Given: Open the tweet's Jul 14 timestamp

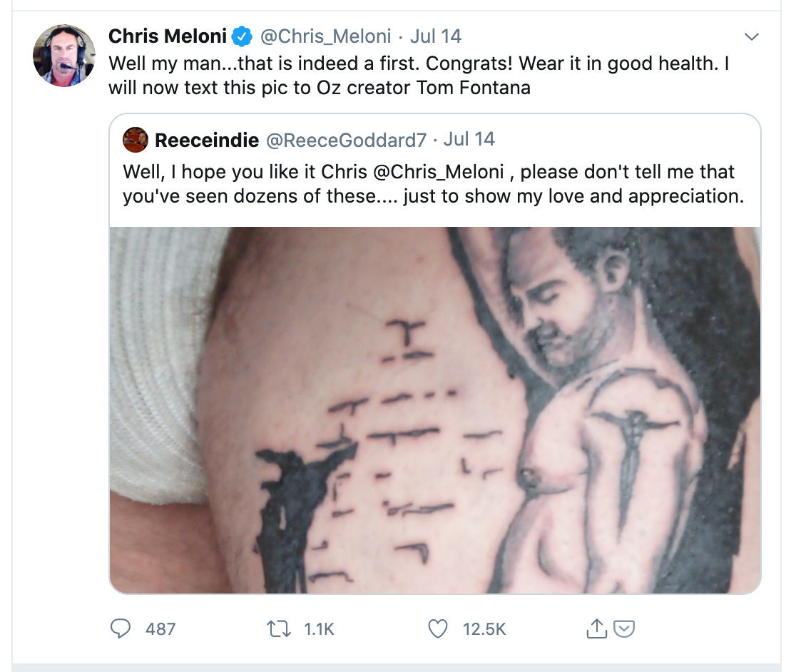Looking at the screenshot, I should coord(436,36).
